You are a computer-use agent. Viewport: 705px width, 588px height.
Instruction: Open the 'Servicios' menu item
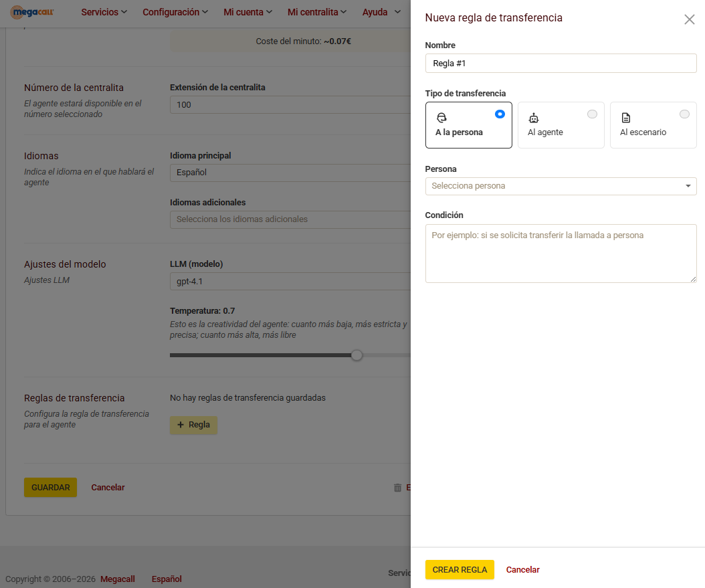click(104, 12)
